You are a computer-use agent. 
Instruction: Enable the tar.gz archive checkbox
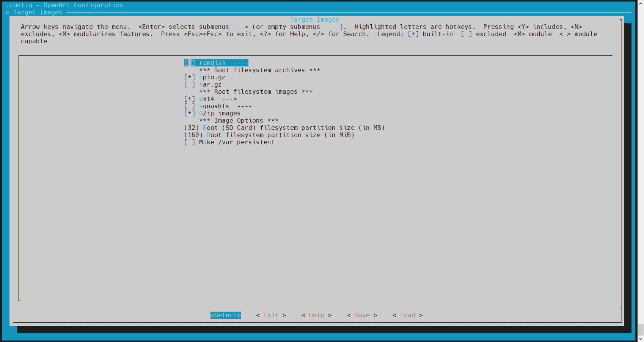(190, 85)
